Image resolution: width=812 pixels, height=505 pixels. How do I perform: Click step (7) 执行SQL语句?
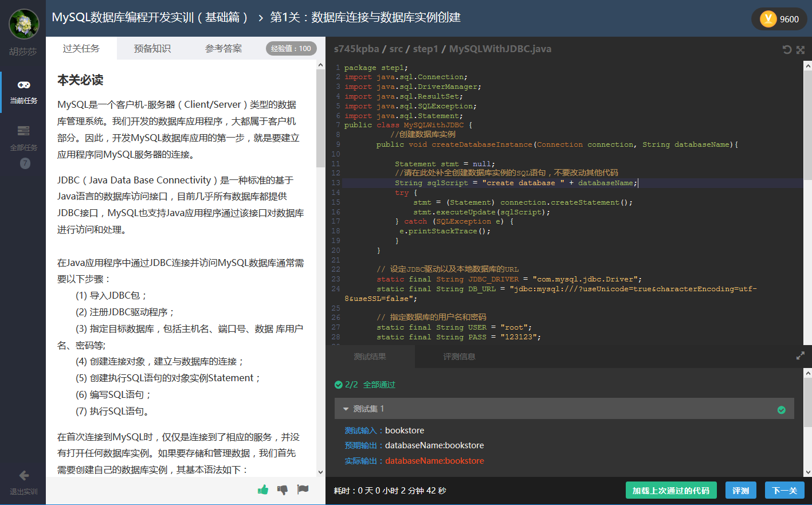click(113, 412)
